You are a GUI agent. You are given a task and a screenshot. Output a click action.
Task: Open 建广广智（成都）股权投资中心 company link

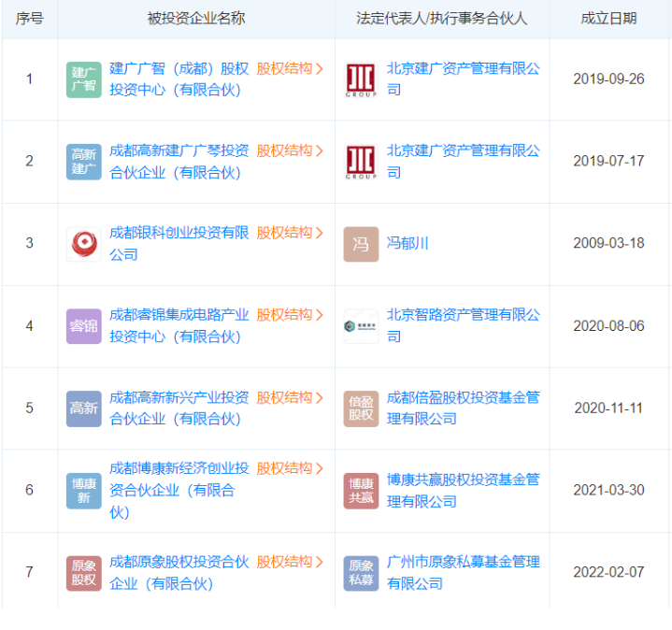179,79
